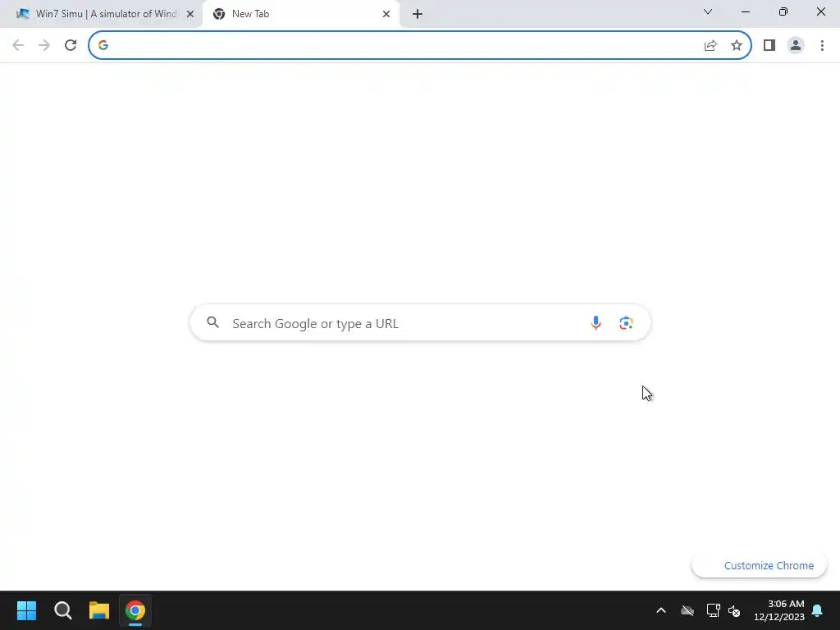
Task: Search by image with Google Lens icon
Action: click(626, 322)
